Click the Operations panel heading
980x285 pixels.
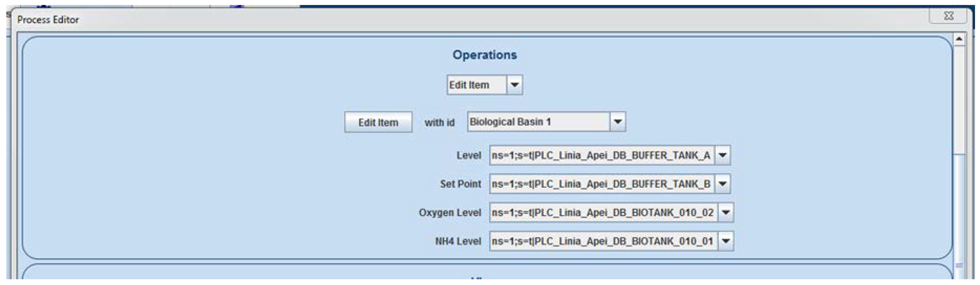tap(484, 55)
